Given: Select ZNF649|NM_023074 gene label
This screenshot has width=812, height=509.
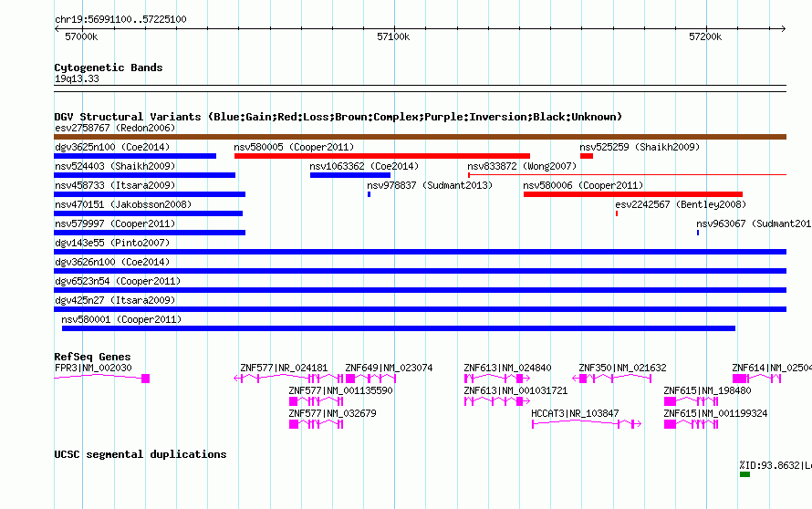Looking at the screenshot, I should (389, 369).
